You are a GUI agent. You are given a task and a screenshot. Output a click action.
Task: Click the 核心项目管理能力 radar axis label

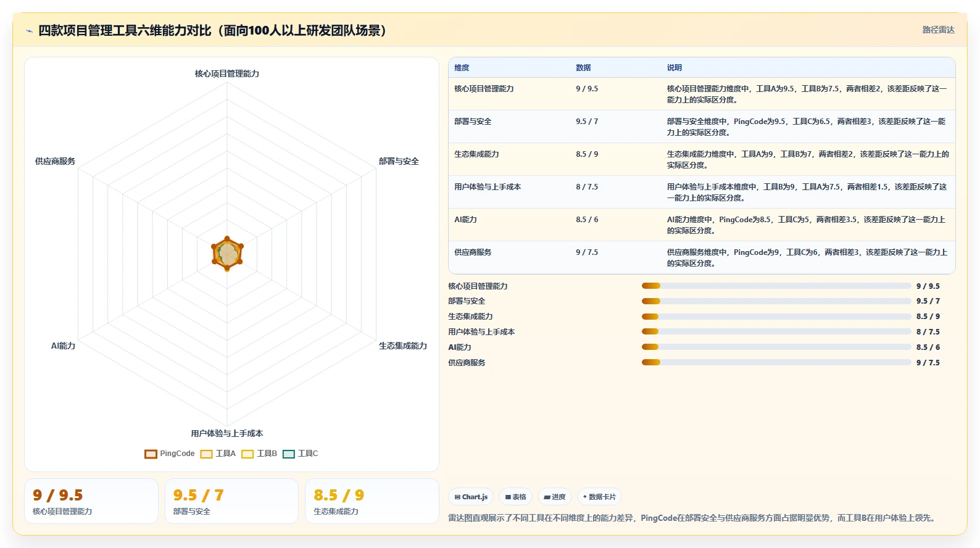pos(227,73)
